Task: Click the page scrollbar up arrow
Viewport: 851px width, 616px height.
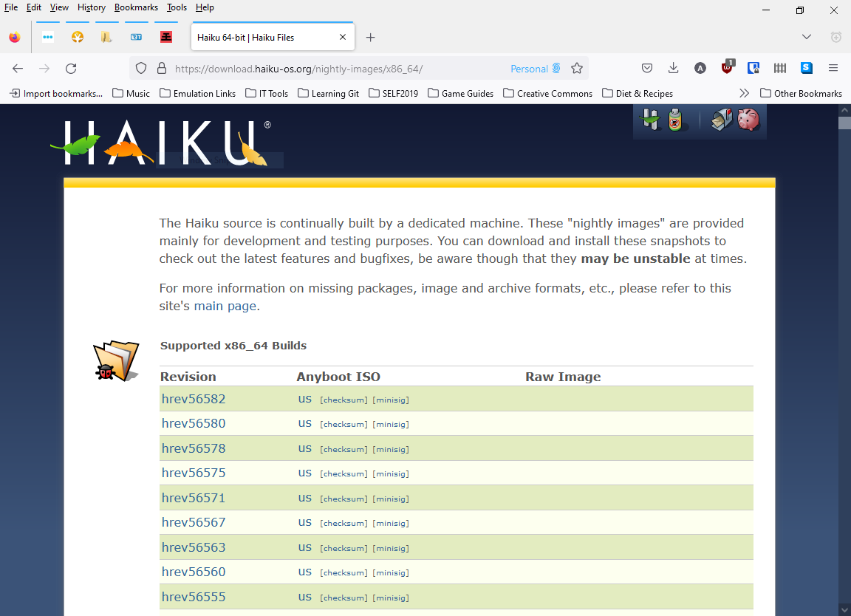Action: tap(844, 109)
